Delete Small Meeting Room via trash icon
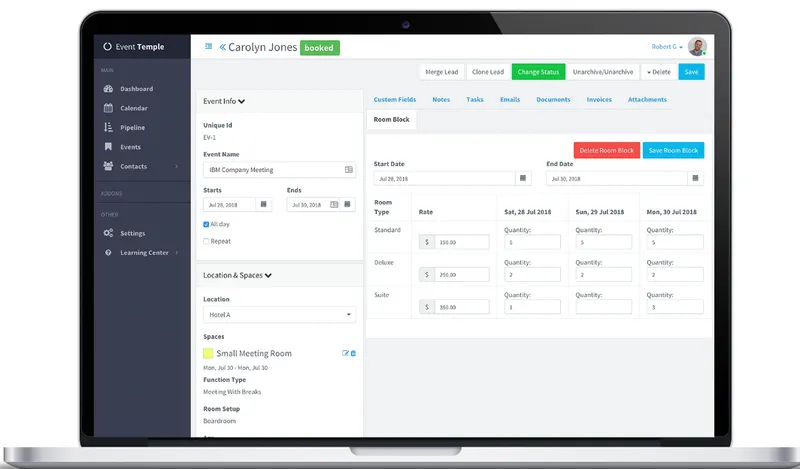Screen dimensions: 800x469 point(353,353)
